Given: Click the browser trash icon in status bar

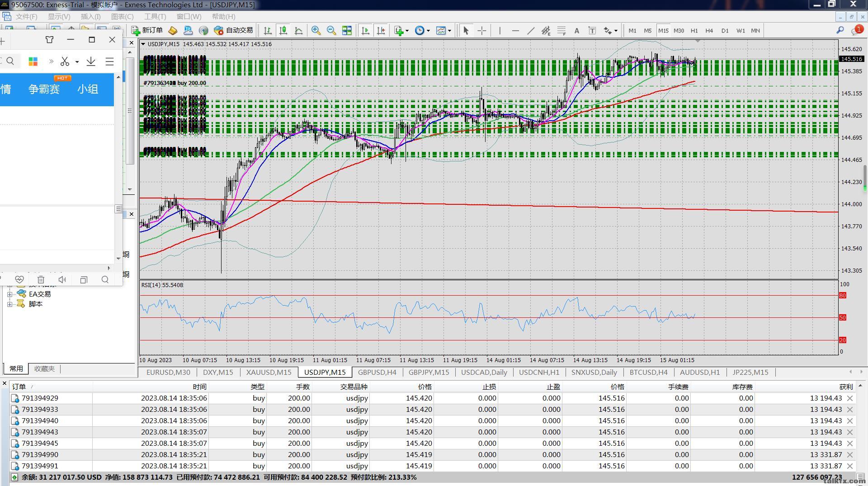Looking at the screenshot, I should [41, 279].
